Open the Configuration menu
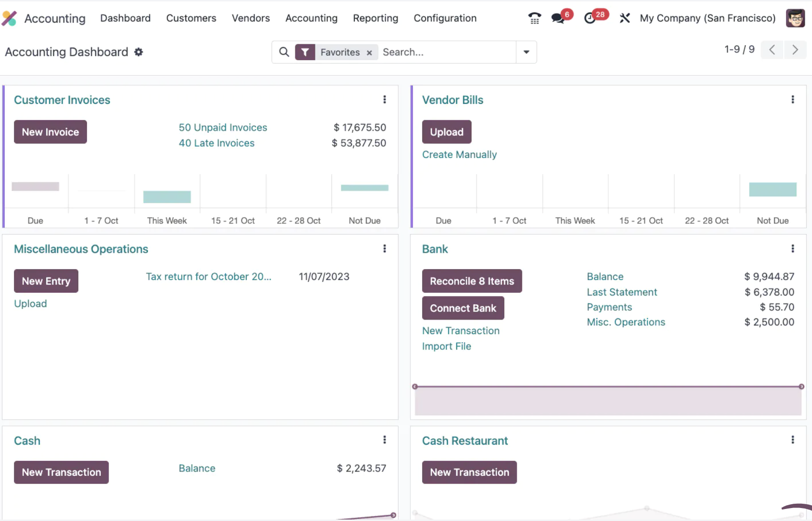812x521 pixels. tap(445, 18)
